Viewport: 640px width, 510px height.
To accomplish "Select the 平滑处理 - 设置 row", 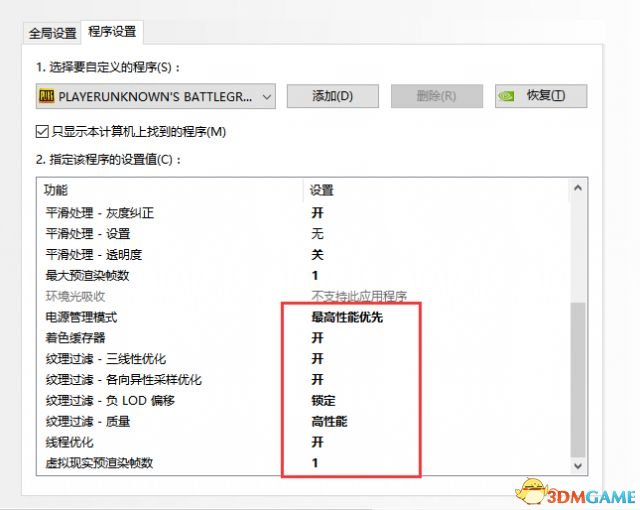I will [x=302, y=234].
